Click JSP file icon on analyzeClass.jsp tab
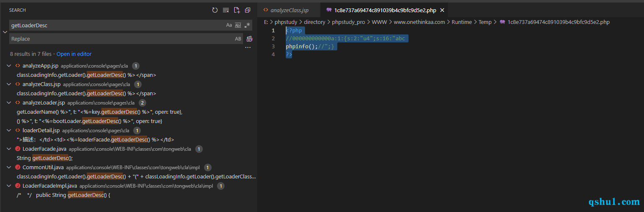Screen dimensions: 644x212 coord(266,10)
